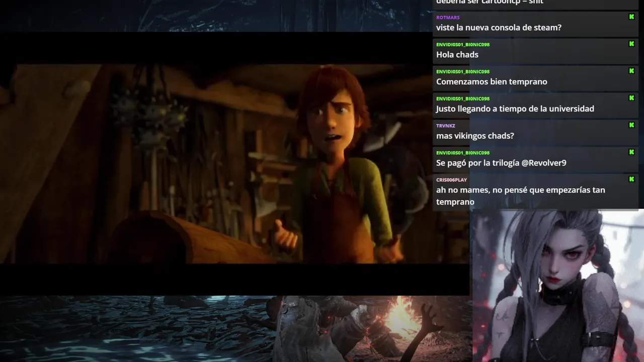Click the Kick badge icon beside 'Comenzamos bien temprano'
The height and width of the screenshot is (362, 644).
coord(631,71)
